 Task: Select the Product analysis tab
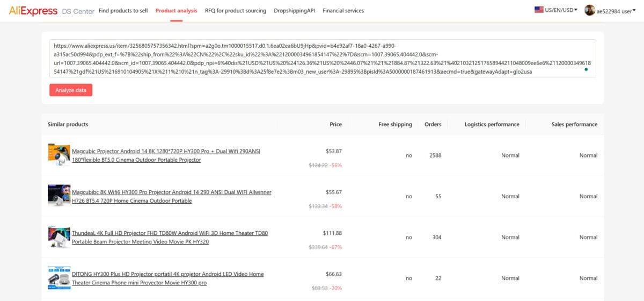coord(176,10)
